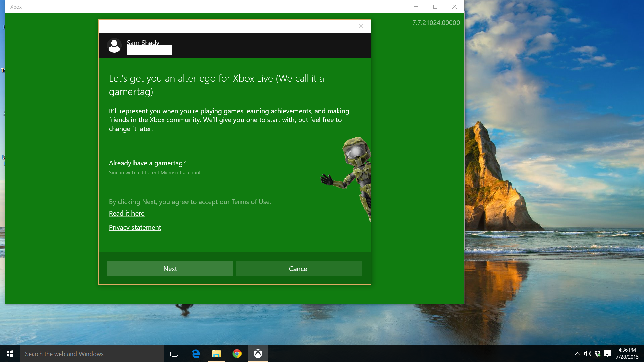644x362 pixels.
Task: Click Cancel to dismiss gamertag dialog
Action: (299, 268)
